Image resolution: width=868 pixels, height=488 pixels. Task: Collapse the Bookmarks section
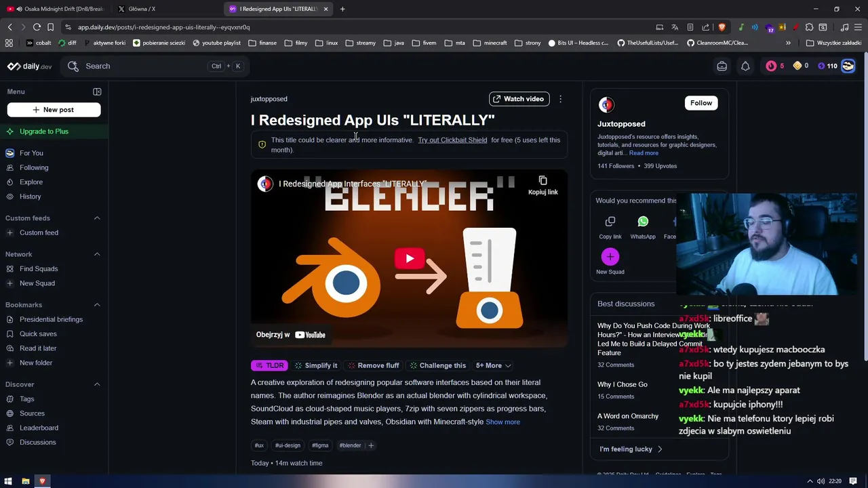pyautogui.click(x=97, y=305)
